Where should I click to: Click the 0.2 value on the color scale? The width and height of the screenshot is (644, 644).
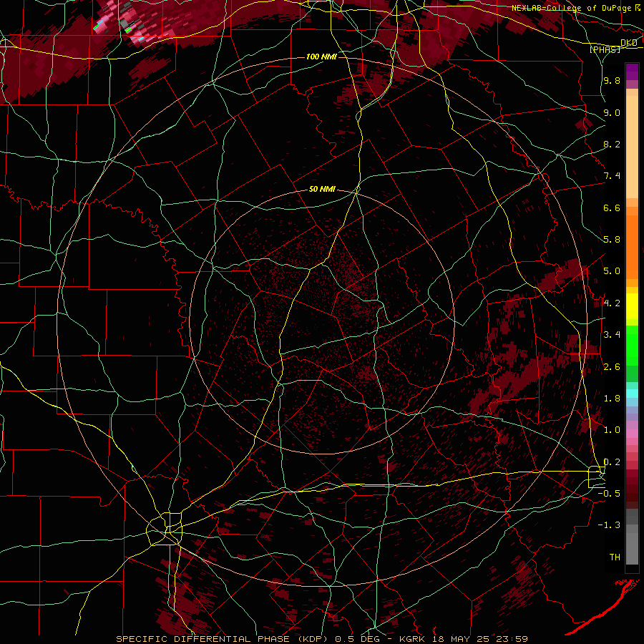612,462
